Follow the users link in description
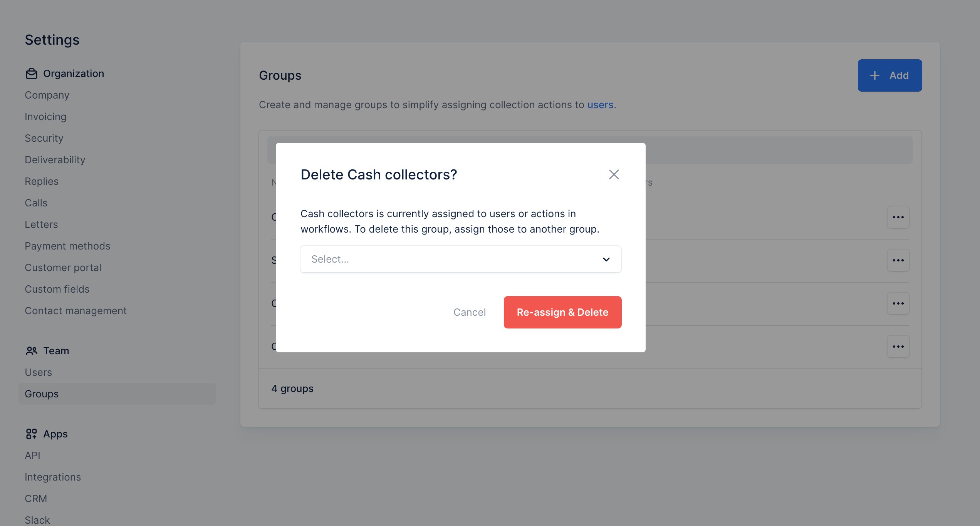This screenshot has height=526, width=980. [600, 105]
